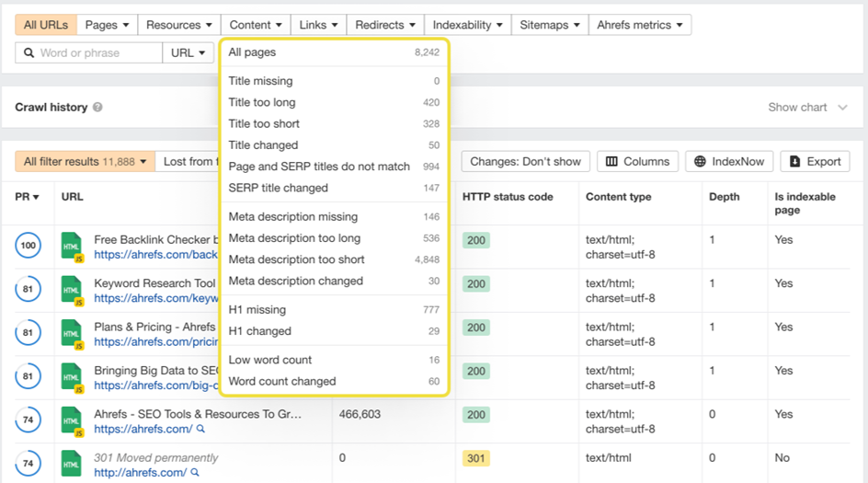
Task: Expand All filter results 11,888 dropdown
Action: tap(86, 161)
